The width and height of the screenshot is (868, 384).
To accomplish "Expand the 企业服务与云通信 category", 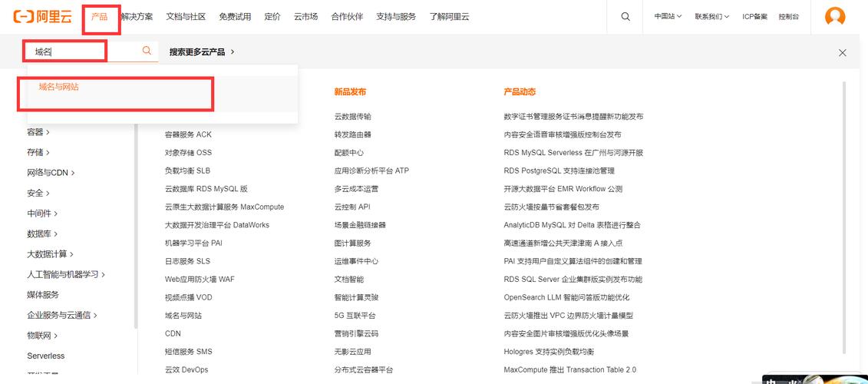I will [x=62, y=315].
